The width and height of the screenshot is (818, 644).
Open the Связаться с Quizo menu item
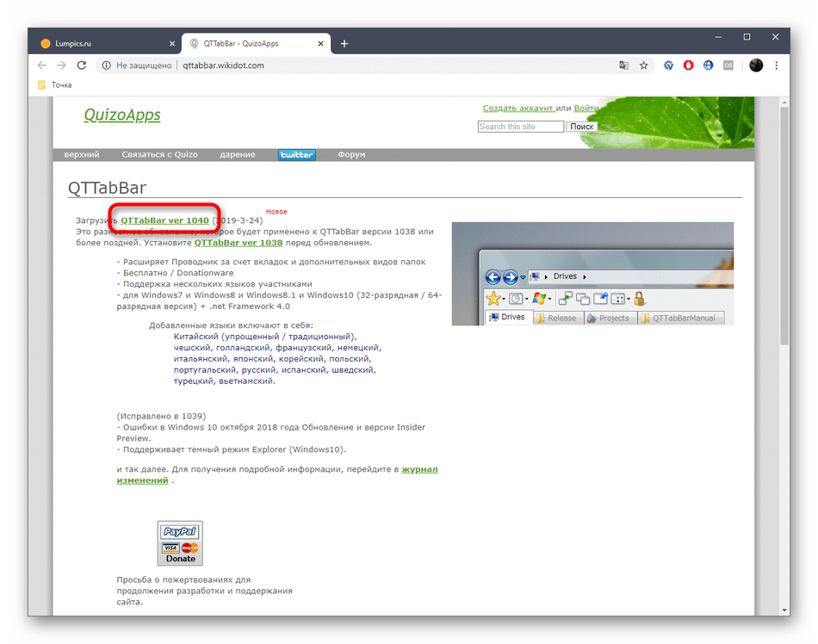(159, 155)
